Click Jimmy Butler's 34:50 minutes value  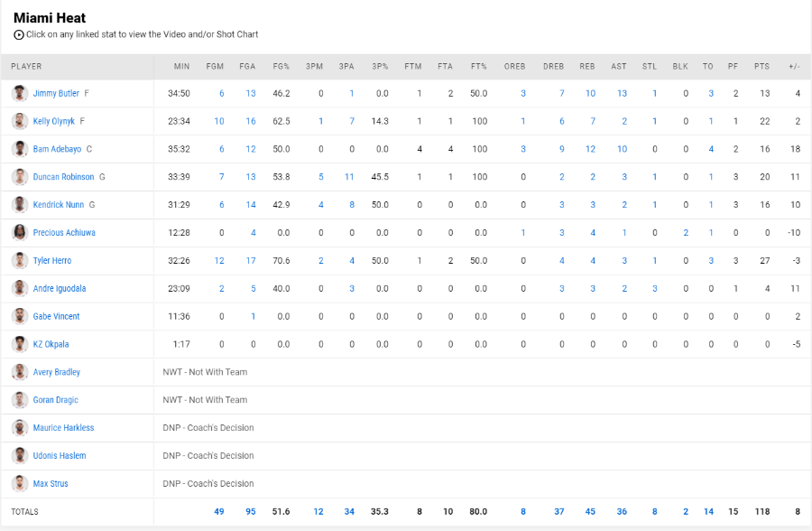coord(179,93)
